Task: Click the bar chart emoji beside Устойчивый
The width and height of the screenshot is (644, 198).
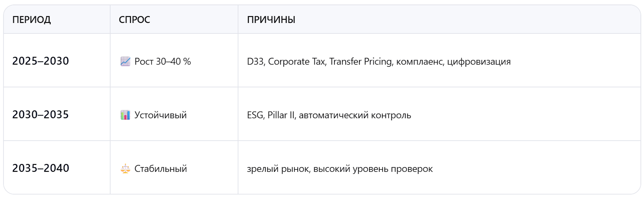Action: pyautogui.click(x=125, y=115)
